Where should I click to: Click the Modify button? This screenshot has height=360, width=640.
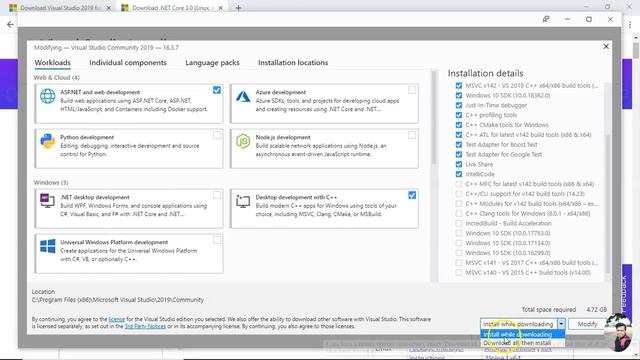pyautogui.click(x=587, y=324)
